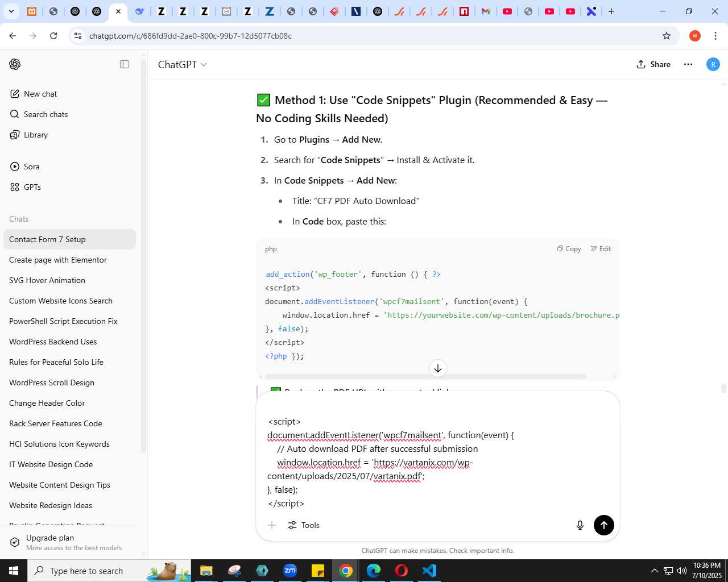Open Visual Studio Code from taskbar
This screenshot has height=582, width=728.
[x=429, y=571]
